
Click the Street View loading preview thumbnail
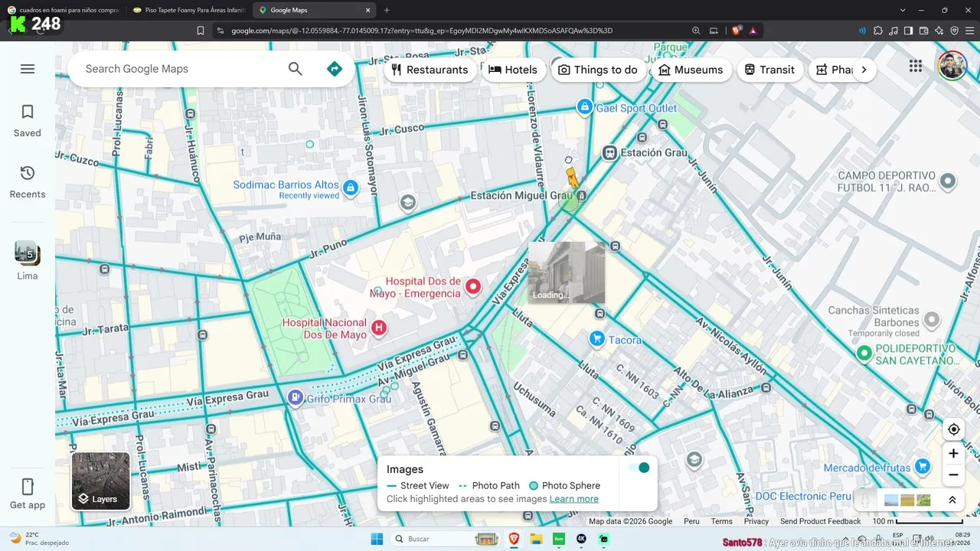[x=567, y=272]
